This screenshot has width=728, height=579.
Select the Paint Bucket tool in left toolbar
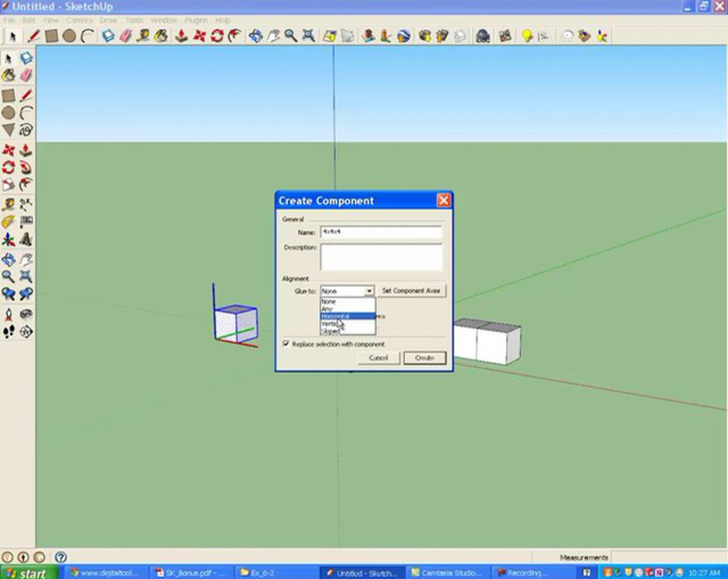pos(9,76)
